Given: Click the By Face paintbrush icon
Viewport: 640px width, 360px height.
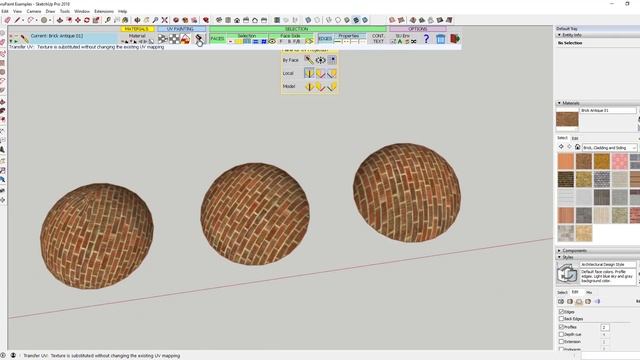Looking at the screenshot, I should click(309, 60).
